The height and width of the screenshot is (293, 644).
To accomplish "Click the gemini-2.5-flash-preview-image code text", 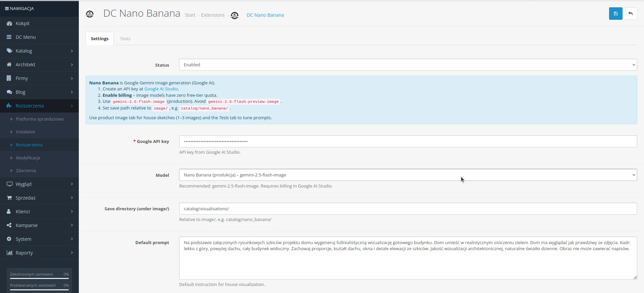I will pos(244,101).
